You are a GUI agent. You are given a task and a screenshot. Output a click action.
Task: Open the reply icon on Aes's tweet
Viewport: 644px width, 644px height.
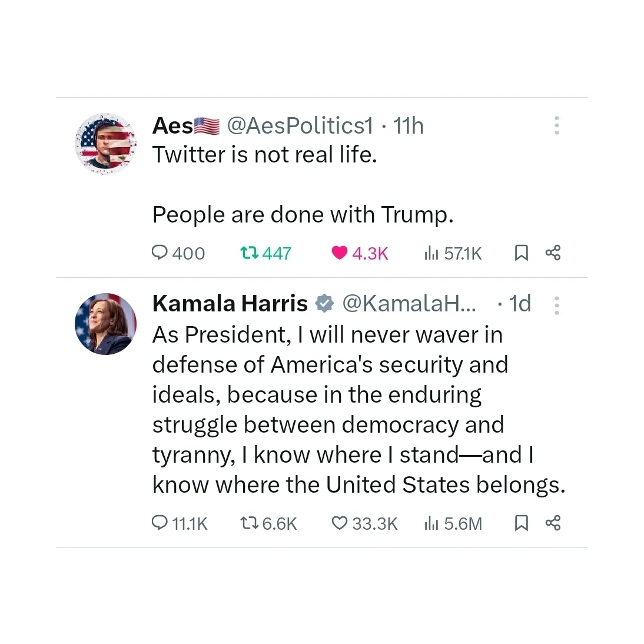(x=160, y=253)
